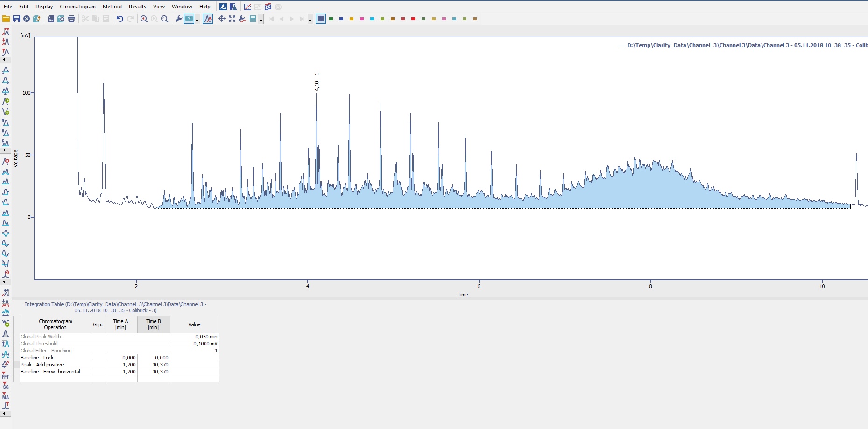
Task: Click the chromatogram file path legend
Action: coord(747,45)
